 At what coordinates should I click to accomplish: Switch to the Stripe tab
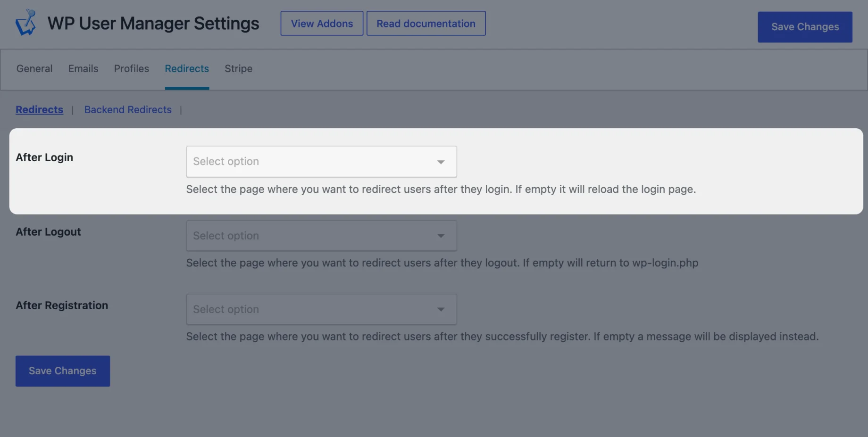(x=238, y=68)
